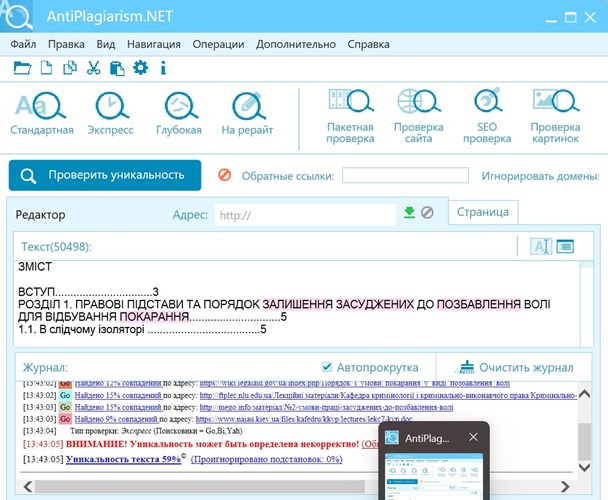The image size is (608, 500).
Task: Click the Адрес http:// input field
Action: click(306, 215)
